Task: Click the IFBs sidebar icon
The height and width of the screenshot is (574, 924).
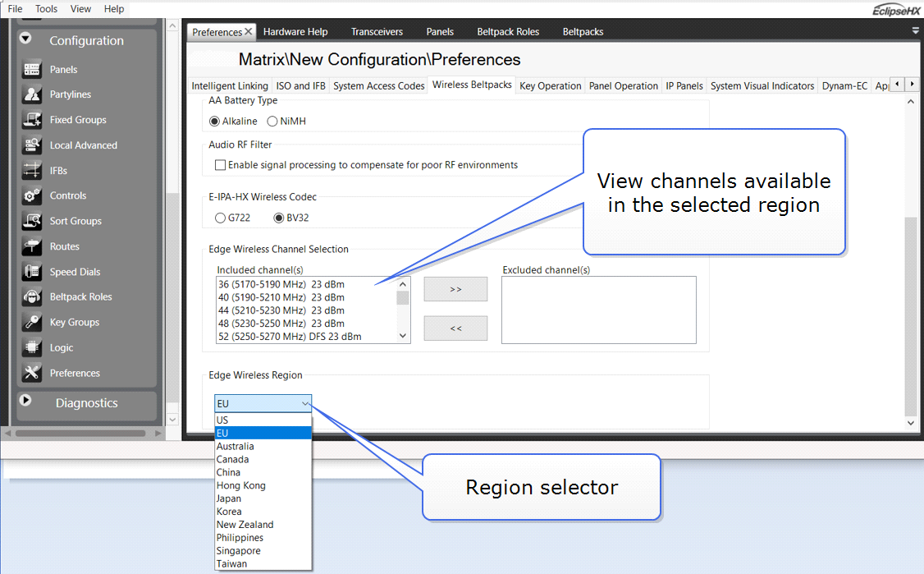Action: tap(32, 171)
